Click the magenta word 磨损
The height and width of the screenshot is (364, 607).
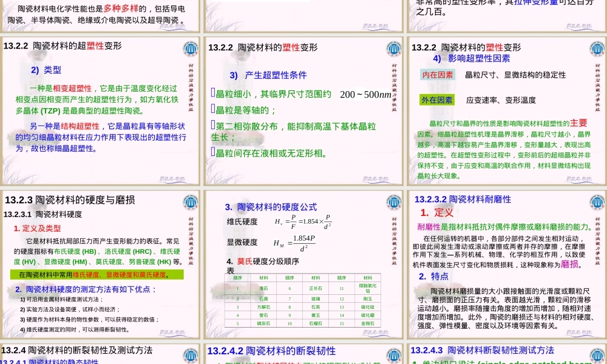[x=569, y=264]
